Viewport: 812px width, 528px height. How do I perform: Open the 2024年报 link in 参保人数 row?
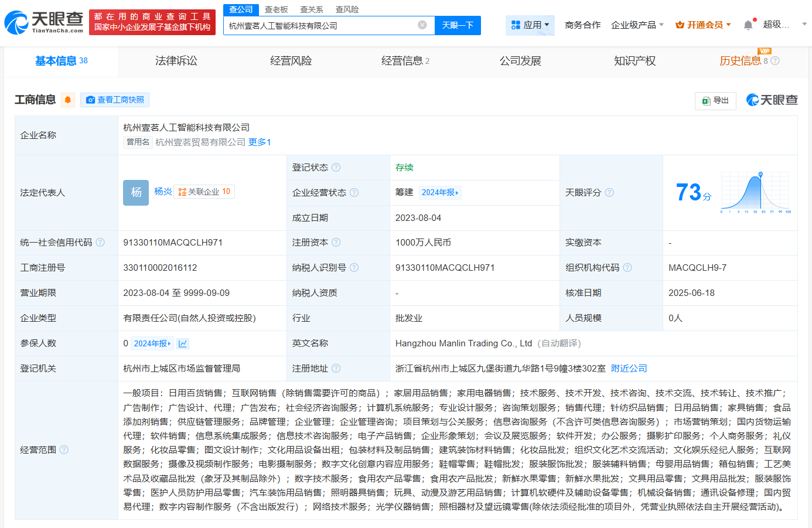pyautogui.click(x=152, y=343)
